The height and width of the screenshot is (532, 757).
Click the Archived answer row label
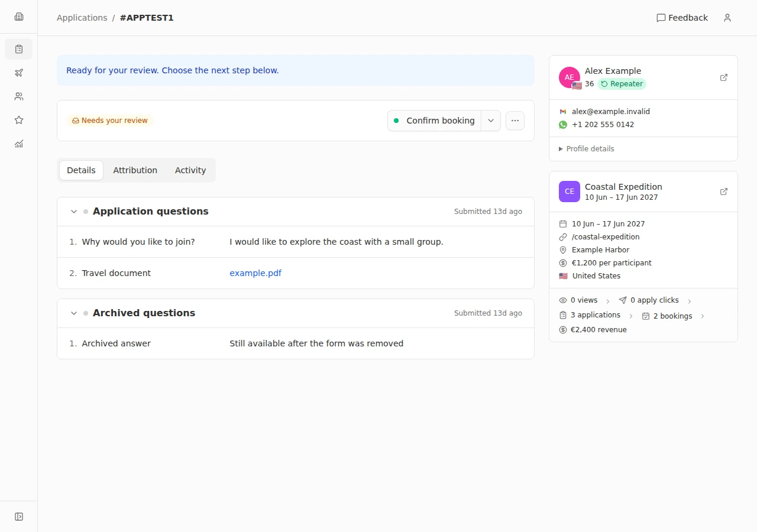click(116, 343)
